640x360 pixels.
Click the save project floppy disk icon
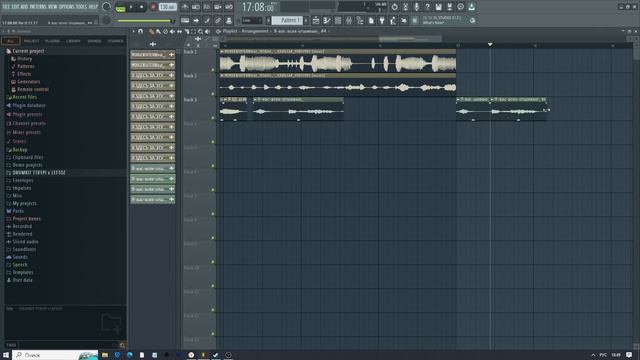[x=438, y=7]
